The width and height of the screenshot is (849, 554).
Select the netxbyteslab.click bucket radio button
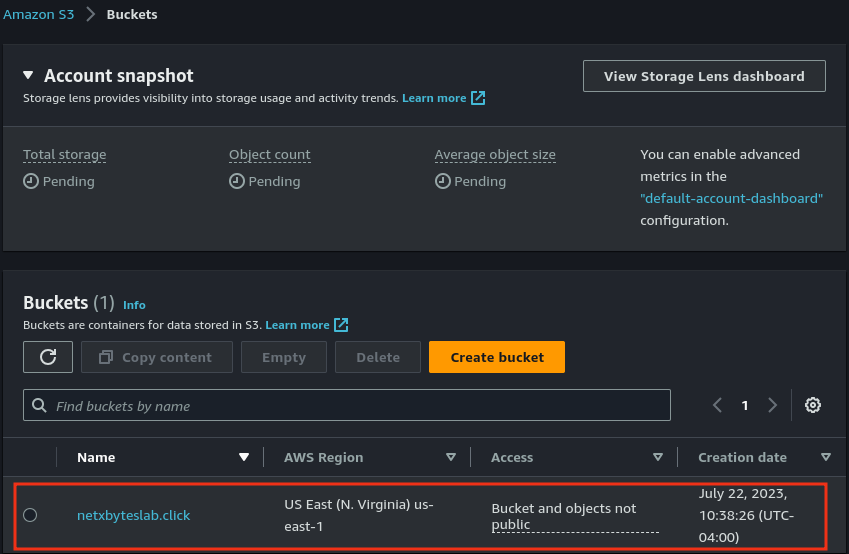(x=30, y=515)
